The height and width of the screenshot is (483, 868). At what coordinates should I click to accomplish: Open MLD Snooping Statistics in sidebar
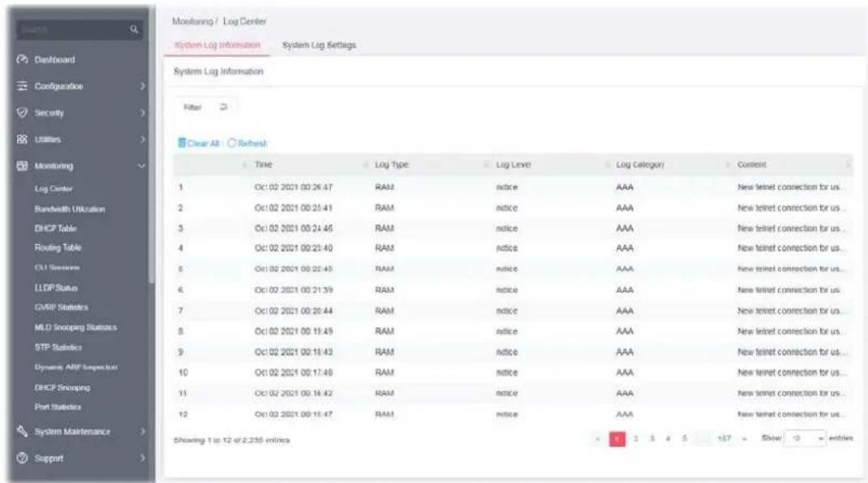click(x=75, y=327)
